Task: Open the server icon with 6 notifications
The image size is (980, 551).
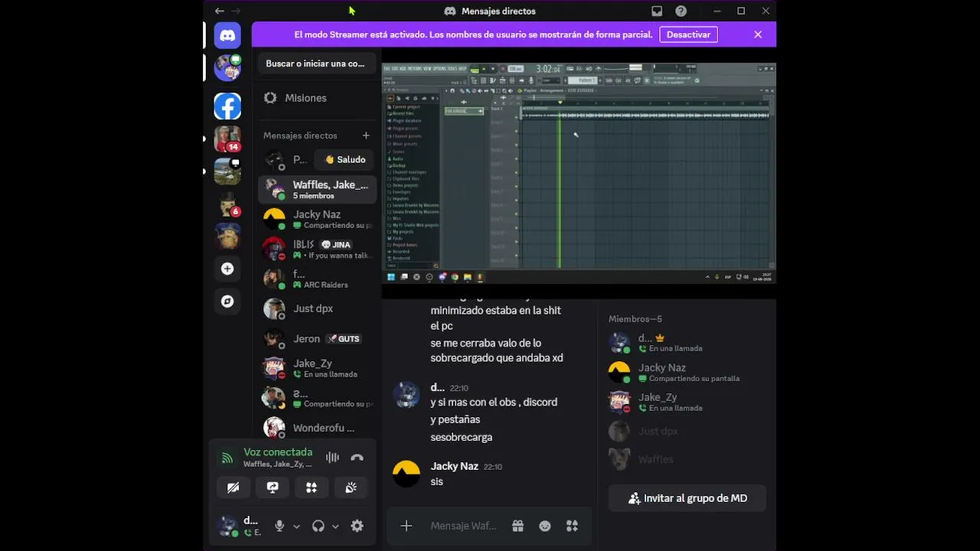Action: [x=227, y=204]
